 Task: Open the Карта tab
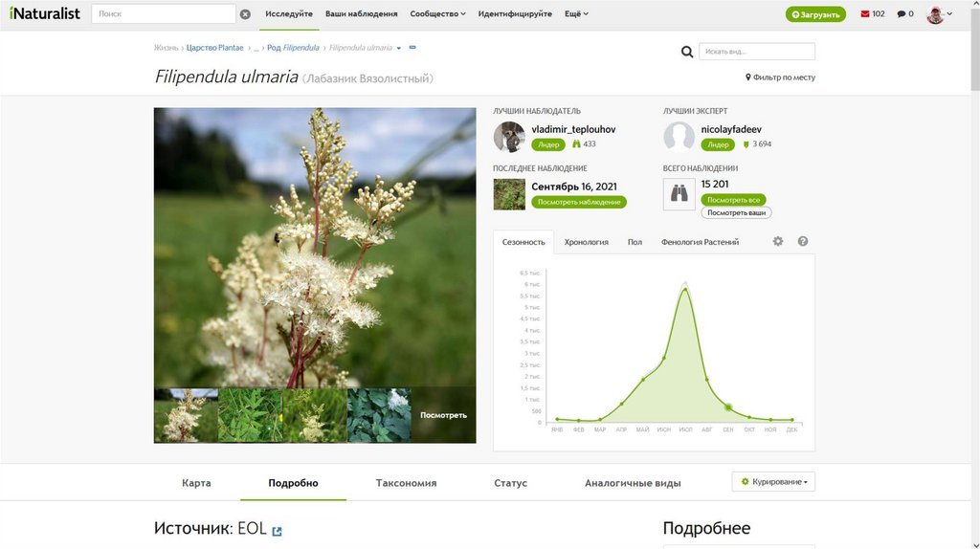point(196,483)
